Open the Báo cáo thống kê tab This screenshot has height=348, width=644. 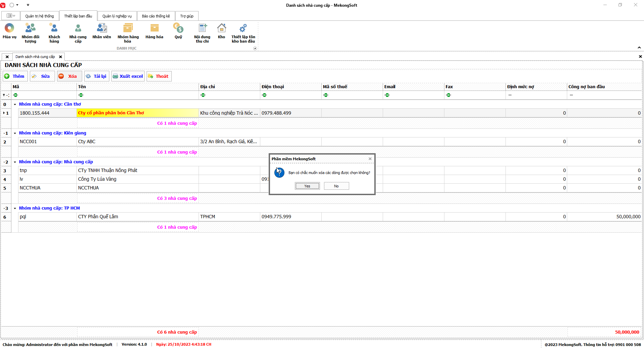tap(156, 16)
